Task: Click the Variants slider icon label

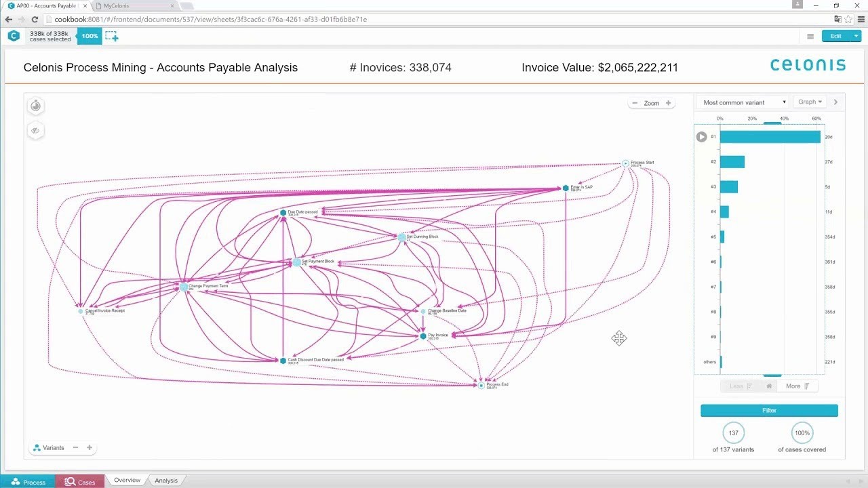Action: pyautogui.click(x=48, y=448)
